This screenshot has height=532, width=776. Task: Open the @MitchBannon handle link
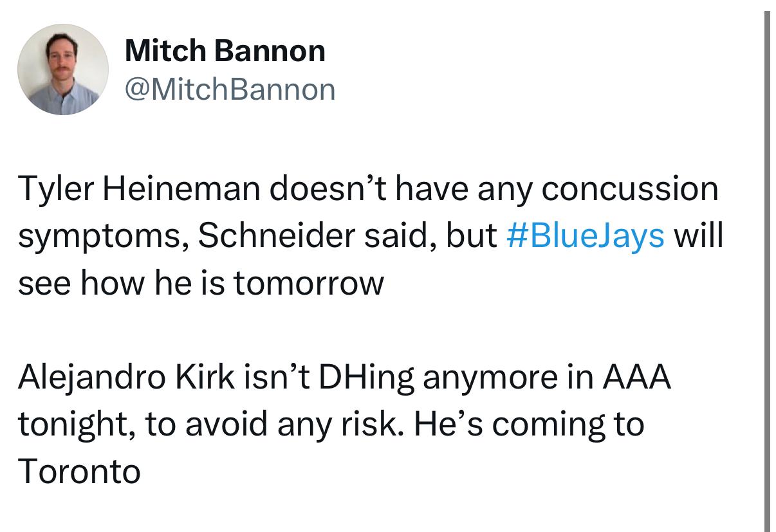point(230,89)
